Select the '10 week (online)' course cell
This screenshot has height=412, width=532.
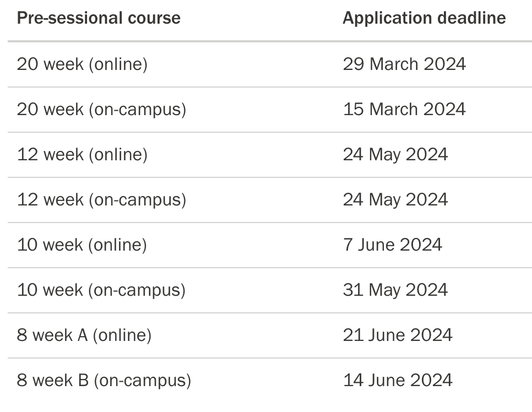pyautogui.click(x=82, y=245)
